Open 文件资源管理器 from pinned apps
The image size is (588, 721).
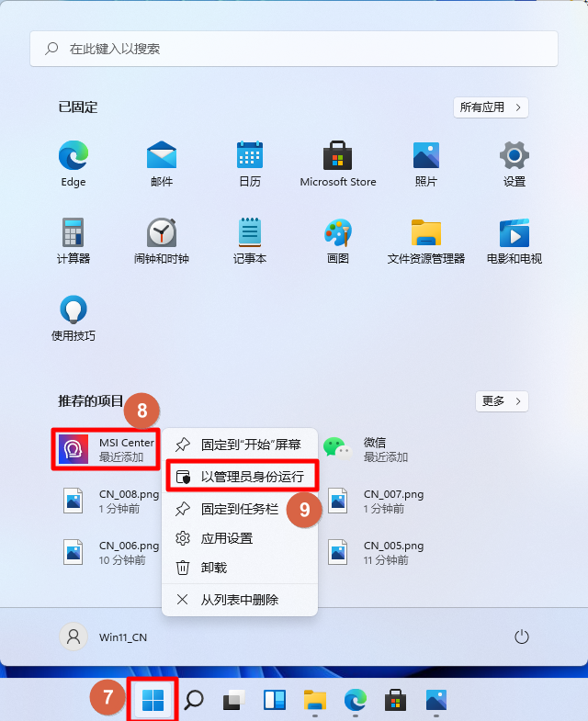[x=426, y=241]
